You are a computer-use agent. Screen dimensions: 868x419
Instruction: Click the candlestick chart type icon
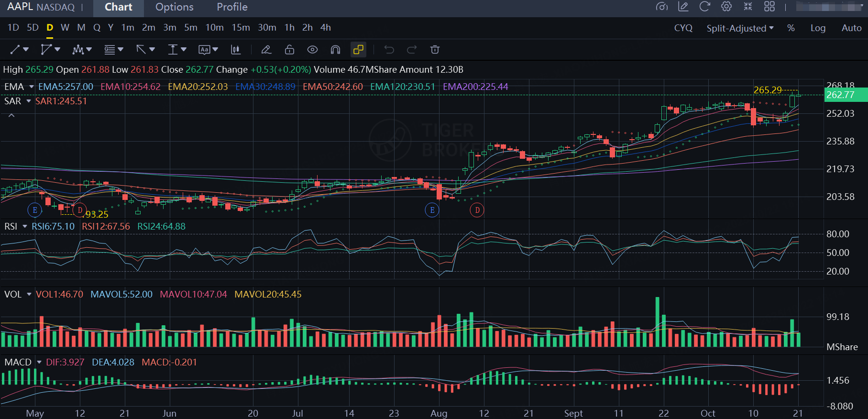click(236, 50)
